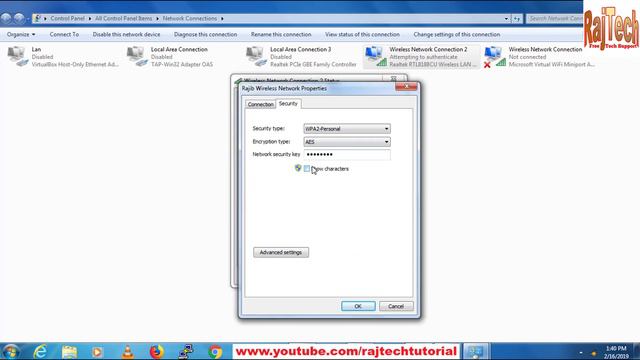Click the refresh button beside the address bar

(517, 18)
